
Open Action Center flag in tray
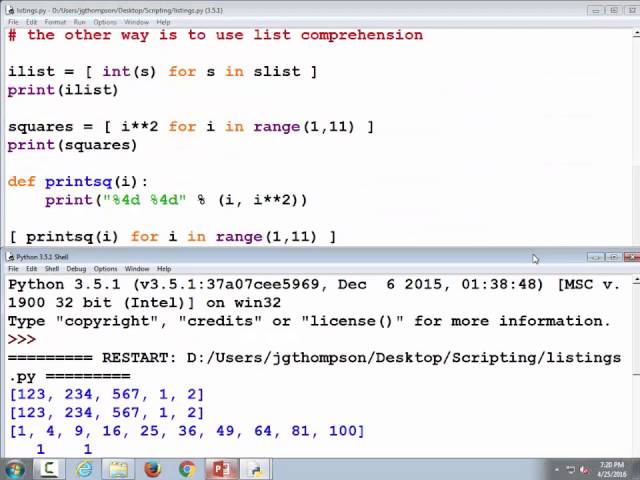coord(571,470)
